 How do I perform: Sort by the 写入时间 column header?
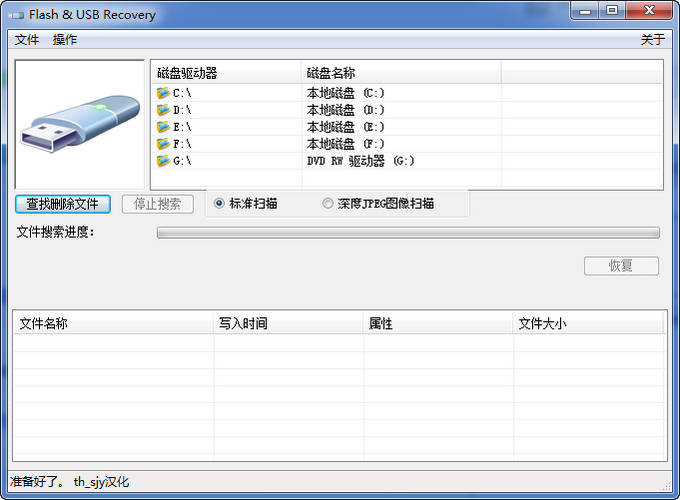tap(288, 323)
